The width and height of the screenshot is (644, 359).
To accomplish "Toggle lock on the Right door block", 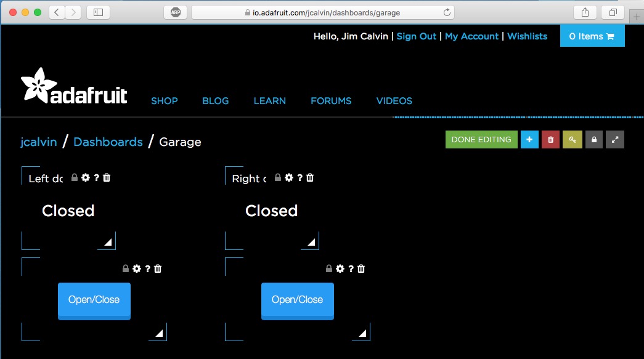I will point(278,178).
